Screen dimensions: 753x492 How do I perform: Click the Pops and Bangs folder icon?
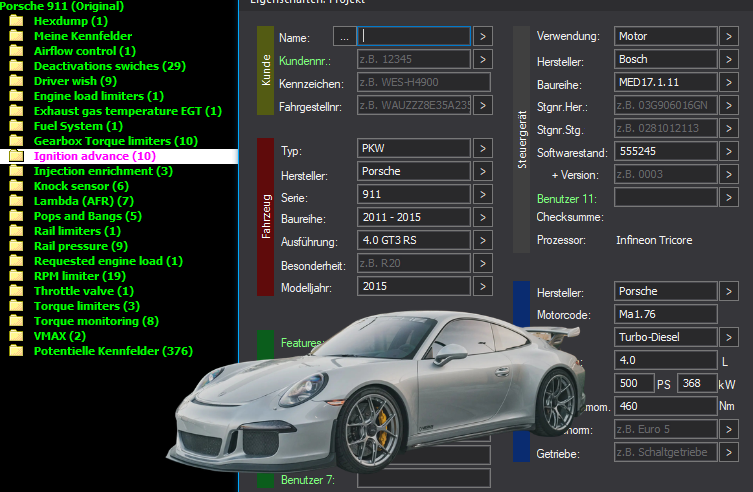tap(16, 216)
